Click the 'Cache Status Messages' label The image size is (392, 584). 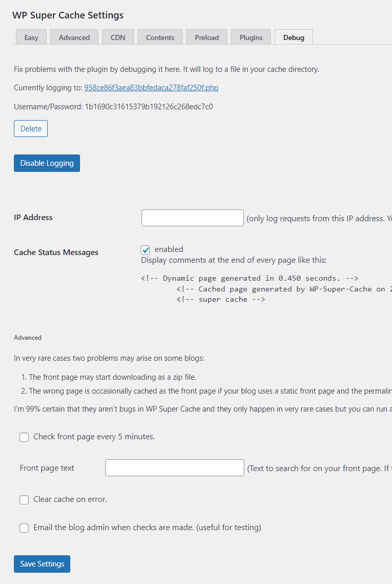tap(56, 252)
